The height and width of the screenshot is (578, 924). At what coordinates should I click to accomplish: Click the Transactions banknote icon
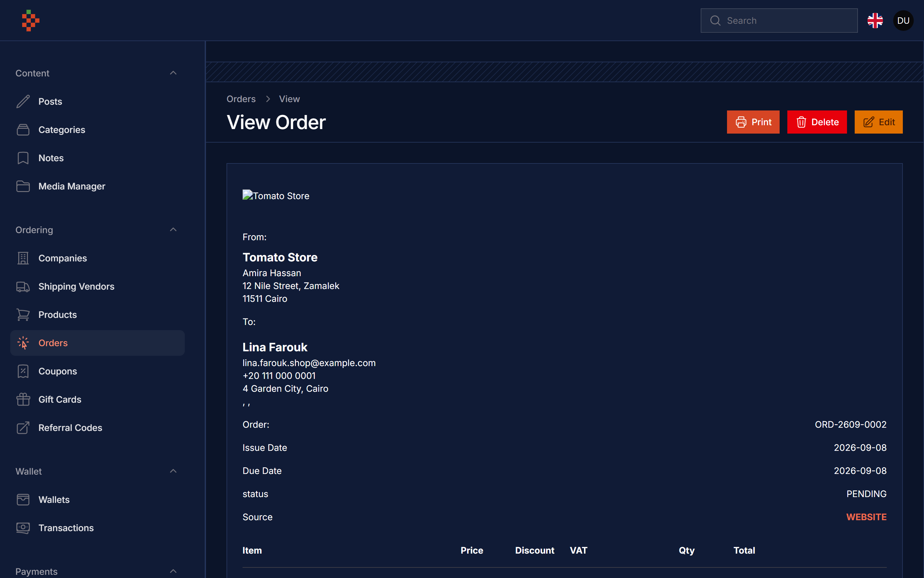[23, 528]
